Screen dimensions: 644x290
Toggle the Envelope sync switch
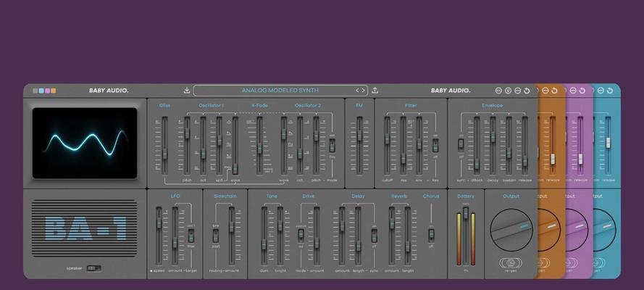[461, 146]
